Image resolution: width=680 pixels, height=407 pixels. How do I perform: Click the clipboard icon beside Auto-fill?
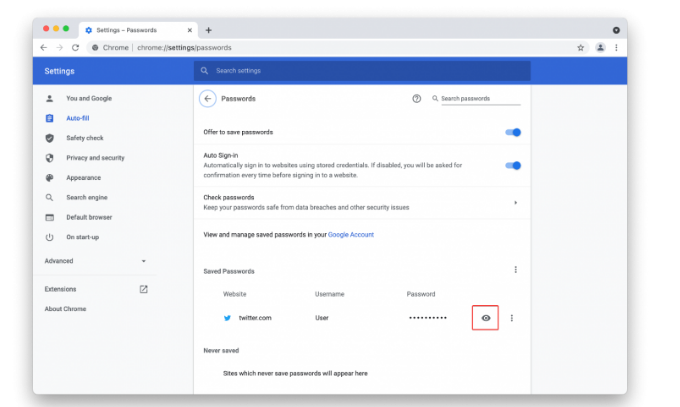(49, 118)
